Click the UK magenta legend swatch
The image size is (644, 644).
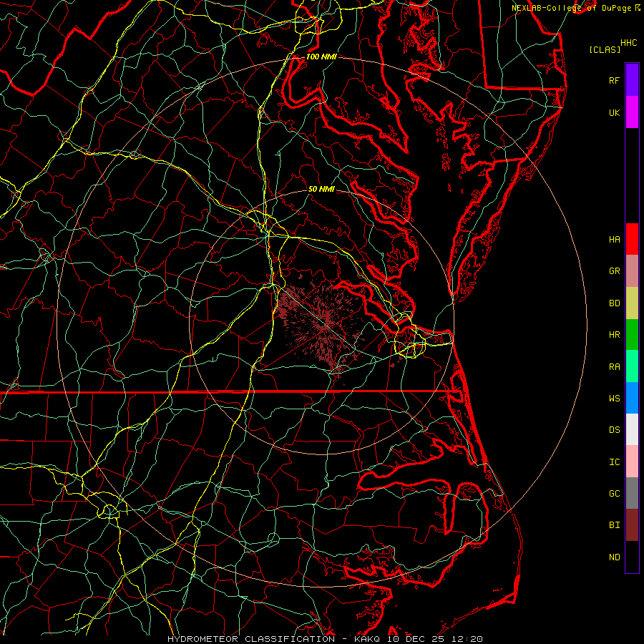[632, 112]
